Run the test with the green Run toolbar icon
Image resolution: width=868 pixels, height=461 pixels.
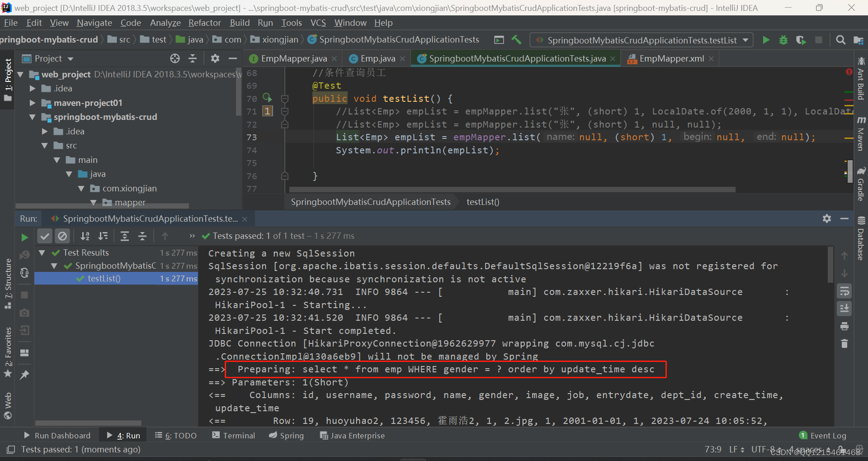[766, 40]
